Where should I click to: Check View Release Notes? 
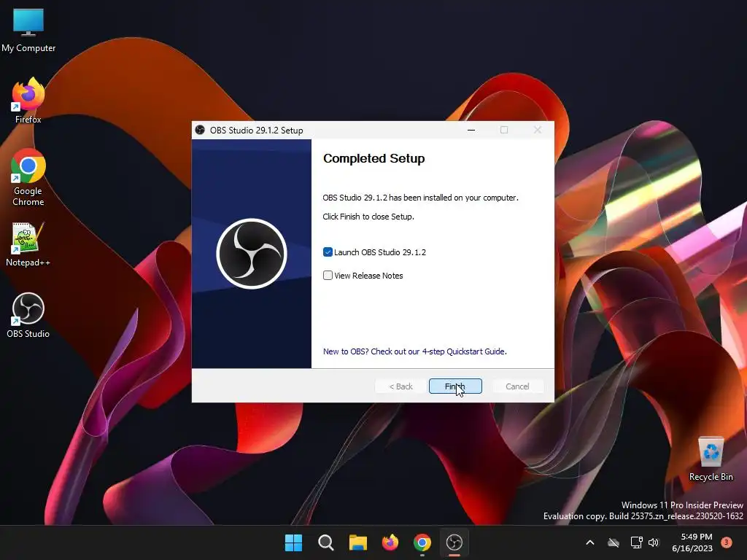328,275
